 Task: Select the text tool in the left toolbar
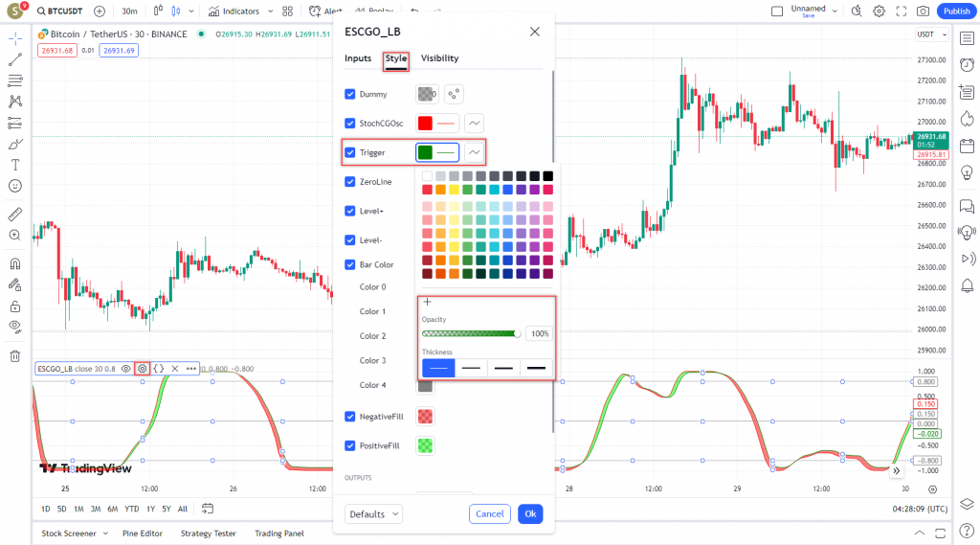15,165
